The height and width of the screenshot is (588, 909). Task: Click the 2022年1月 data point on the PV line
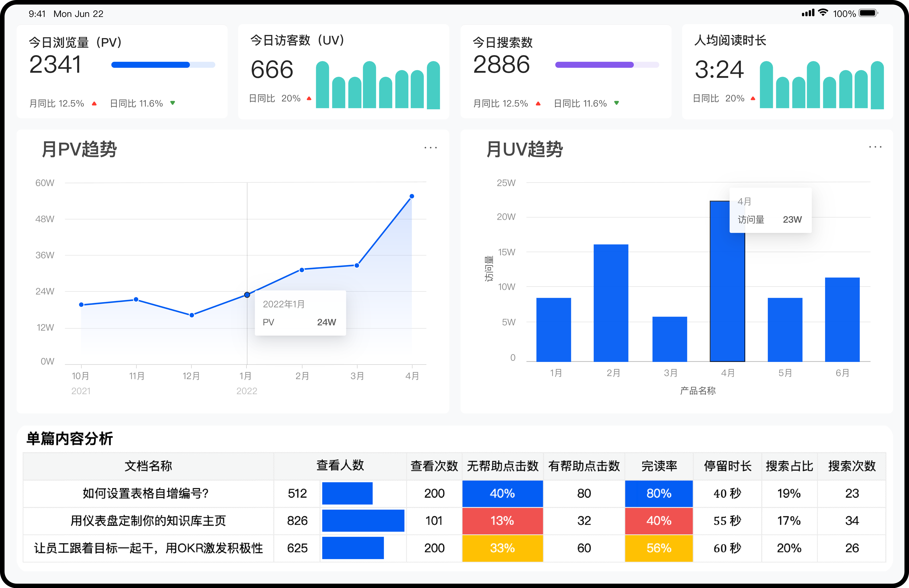[247, 295]
